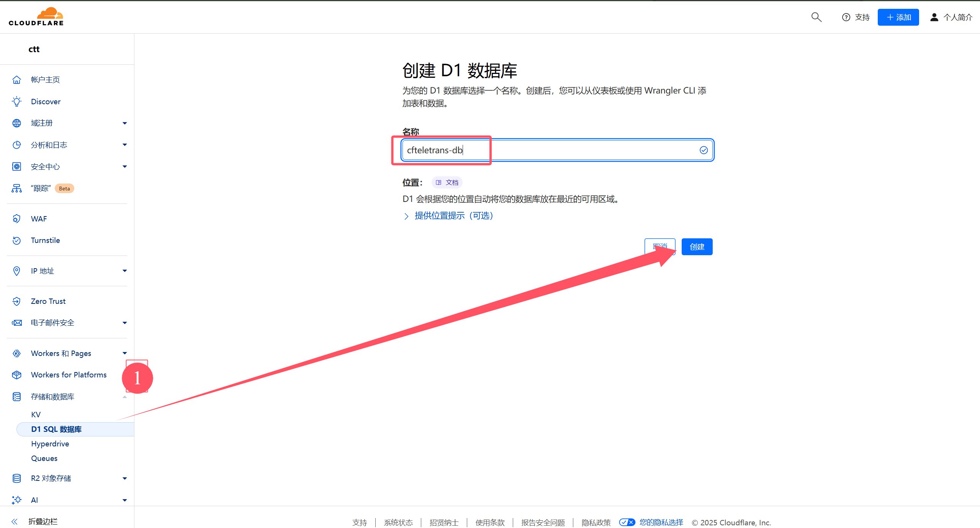Image resolution: width=980 pixels, height=528 pixels.
Task: Click the AI sparkle icon
Action: [x=16, y=500]
